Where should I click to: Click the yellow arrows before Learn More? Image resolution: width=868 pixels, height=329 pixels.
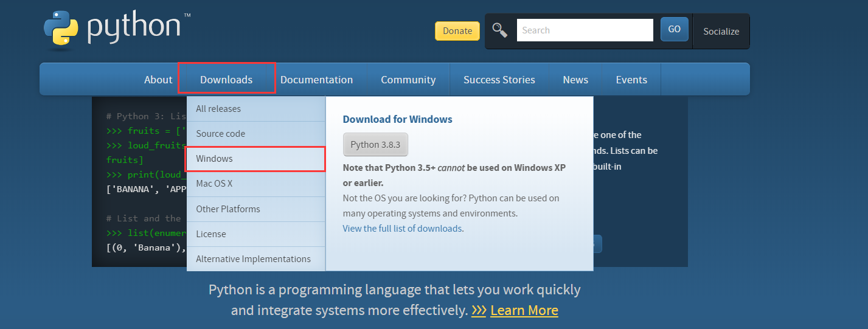point(479,310)
